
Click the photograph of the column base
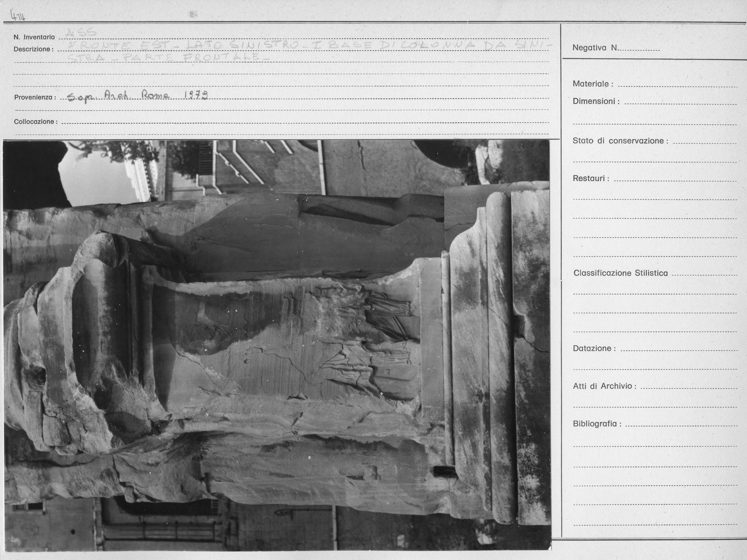point(277,345)
